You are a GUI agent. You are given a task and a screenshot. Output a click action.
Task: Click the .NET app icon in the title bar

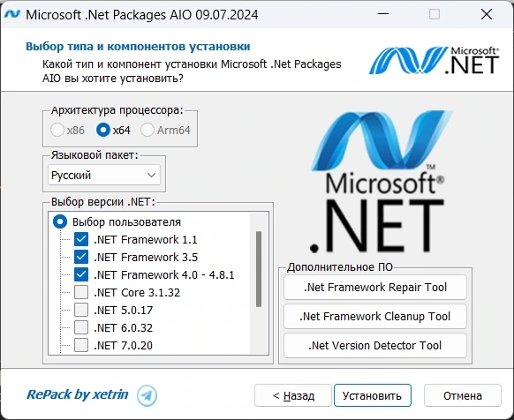[x=12, y=14]
